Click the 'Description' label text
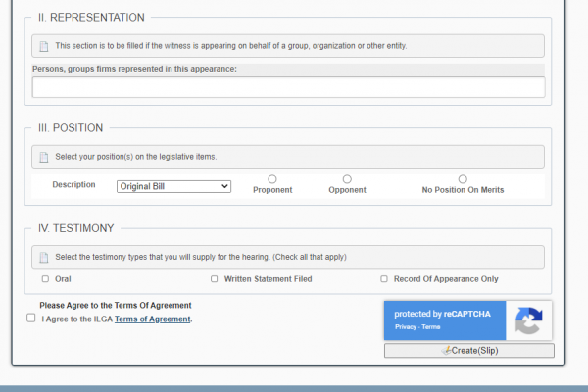Image resolution: width=588 pixels, height=392 pixels. (73, 185)
